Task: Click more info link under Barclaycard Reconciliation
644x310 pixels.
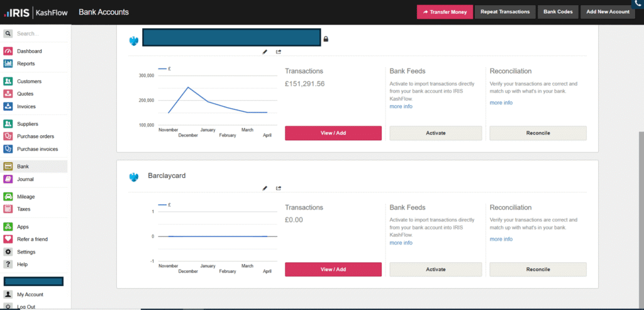Action: point(501,239)
